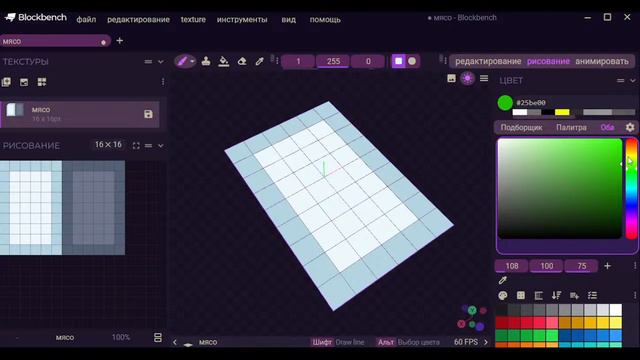
Task: Add current color to palette with plus
Action: point(607,266)
